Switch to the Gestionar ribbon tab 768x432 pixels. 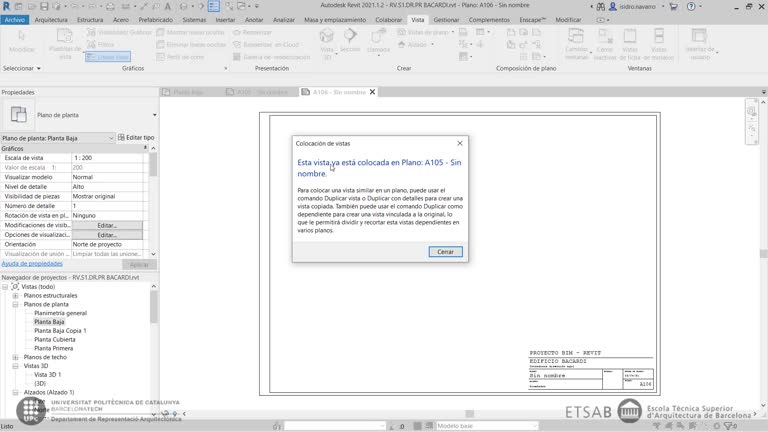(x=446, y=19)
